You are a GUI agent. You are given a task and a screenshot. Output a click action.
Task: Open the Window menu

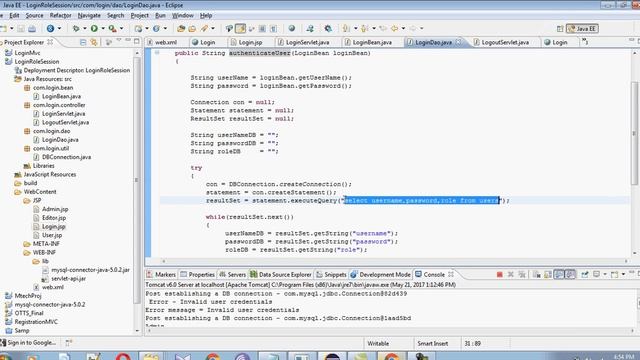point(182,16)
